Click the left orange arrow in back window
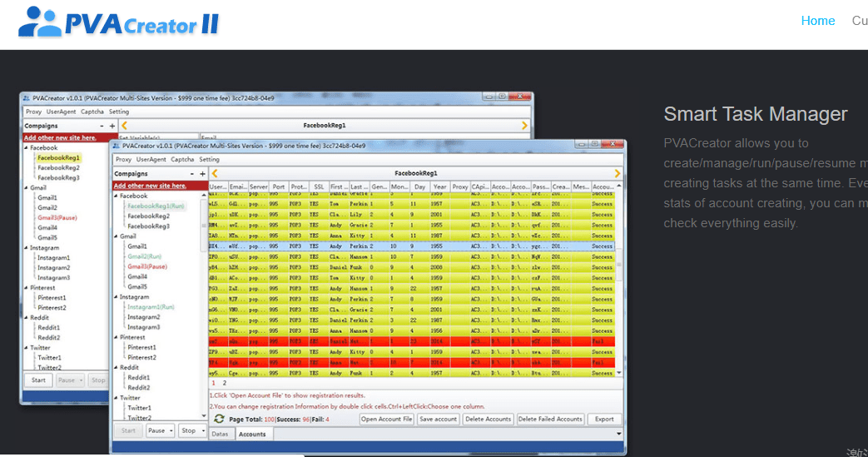Screen dimensions: 868x457 (125, 126)
